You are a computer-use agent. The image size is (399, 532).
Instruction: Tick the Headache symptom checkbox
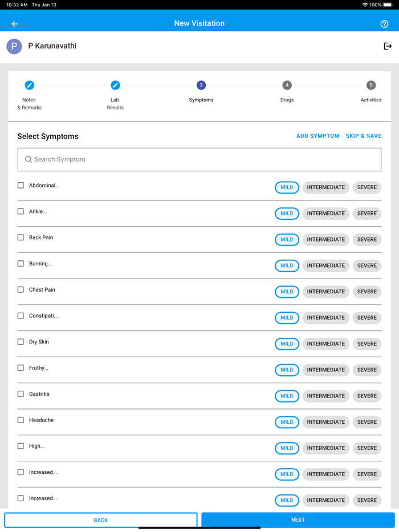click(21, 420)
